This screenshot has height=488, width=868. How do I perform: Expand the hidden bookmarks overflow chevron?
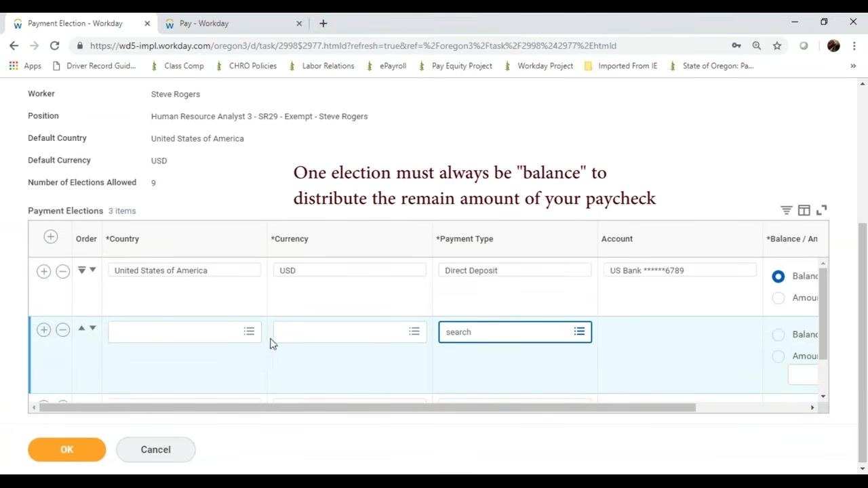(853, 66)
